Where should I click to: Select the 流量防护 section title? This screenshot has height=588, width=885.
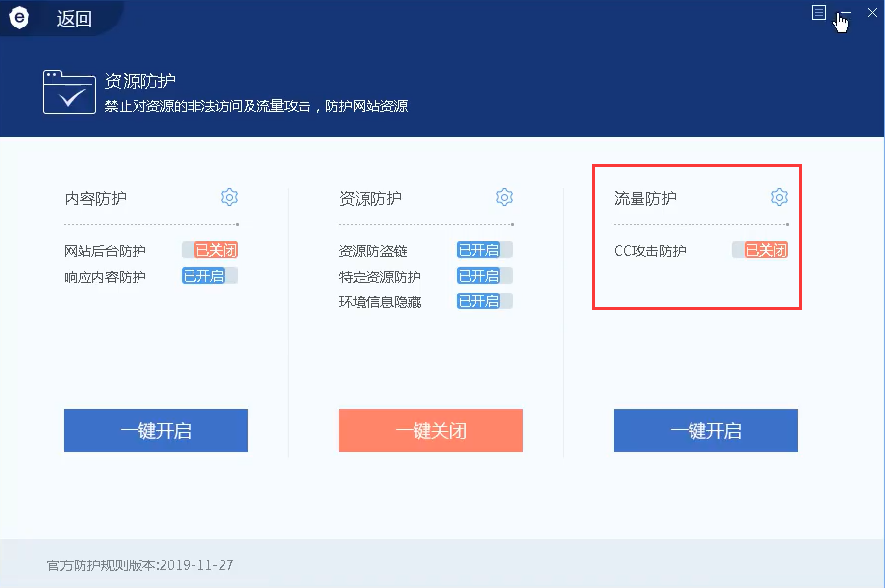pyautogui.click(x=645, y=198)
